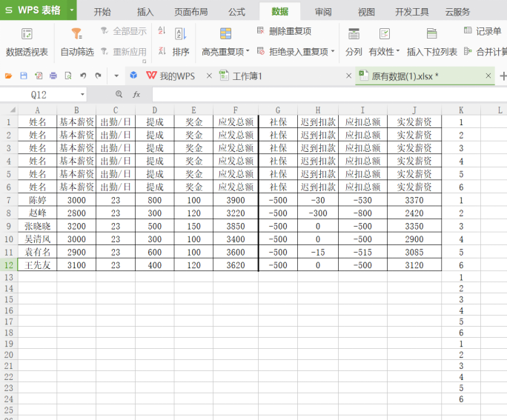The height and width of the screenshot is (420, 507).
Task: Select column F header
Action: [x=235, y=110]
